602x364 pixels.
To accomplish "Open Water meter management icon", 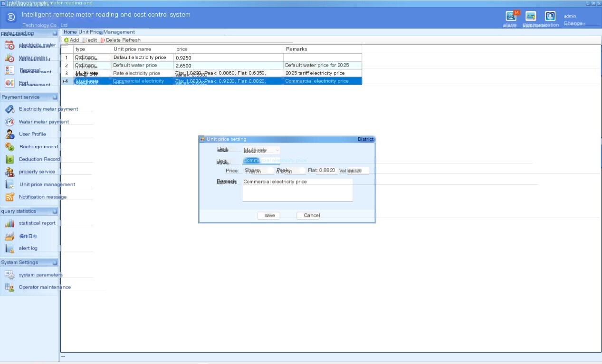I will (10, 58).
